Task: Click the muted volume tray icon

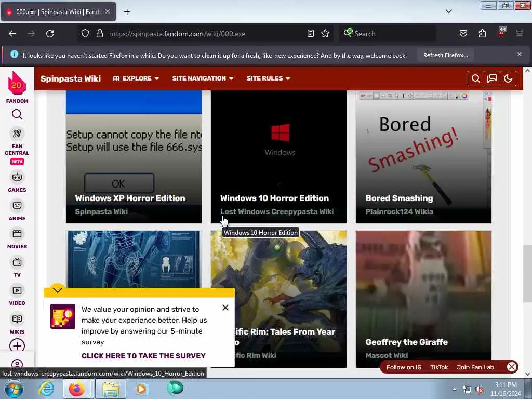Action: coord(480,390)
